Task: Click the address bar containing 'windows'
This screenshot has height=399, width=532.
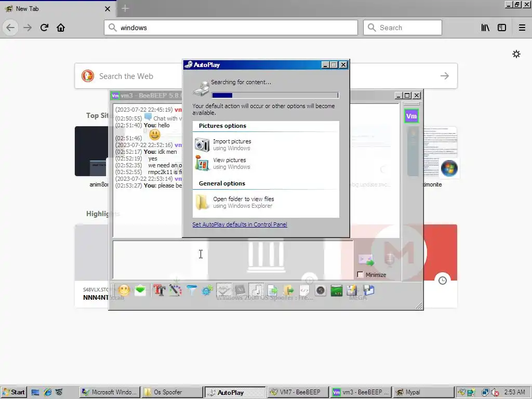Action: click(231, 28)
